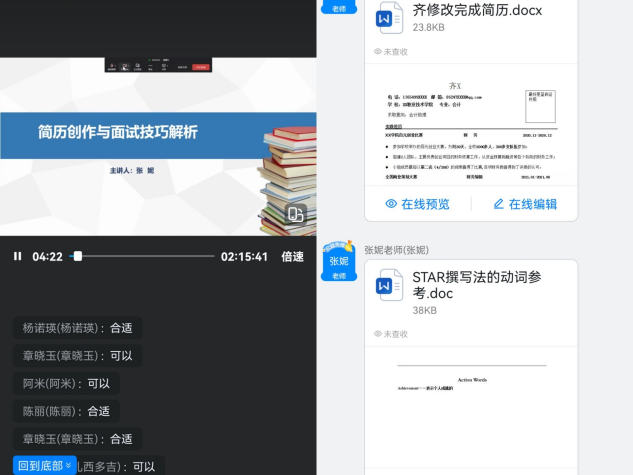Open 在线预览 for the resume file
The height and width of the screenshot is (475, 633).
click(x=417, y=204)
